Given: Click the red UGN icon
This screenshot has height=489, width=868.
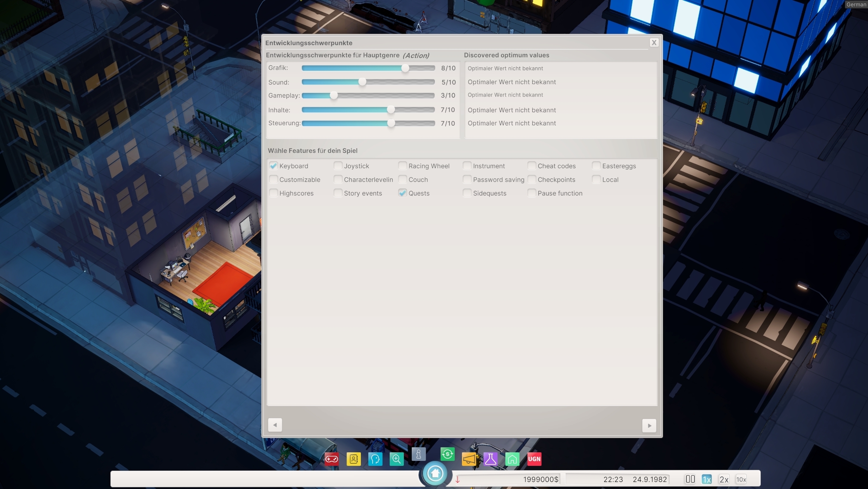Looking at the screenshot, I should click(534, 459).
